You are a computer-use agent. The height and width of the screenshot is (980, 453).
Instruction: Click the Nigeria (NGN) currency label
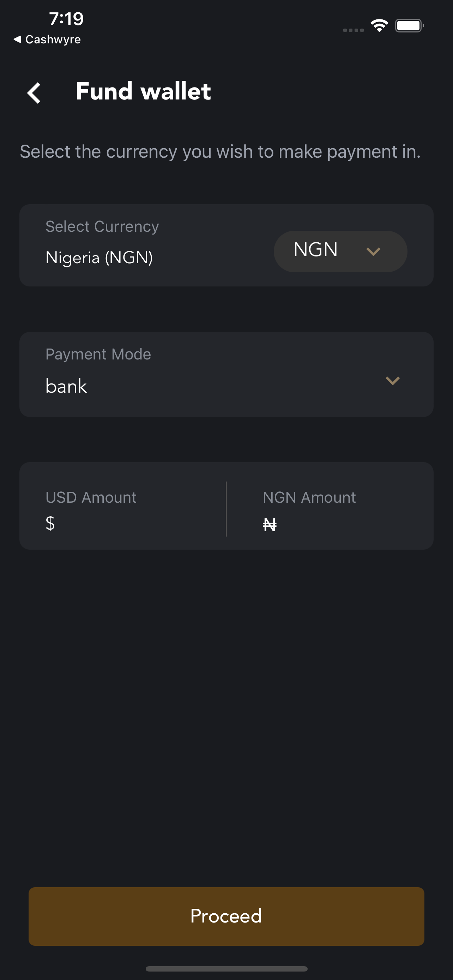[x=99, y=258]
